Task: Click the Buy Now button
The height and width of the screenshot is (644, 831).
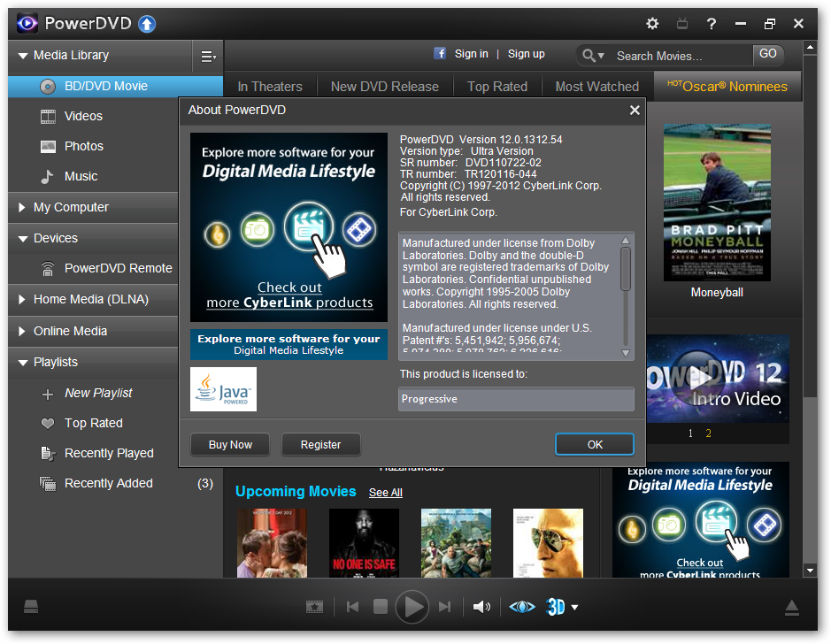Action: 230,444
